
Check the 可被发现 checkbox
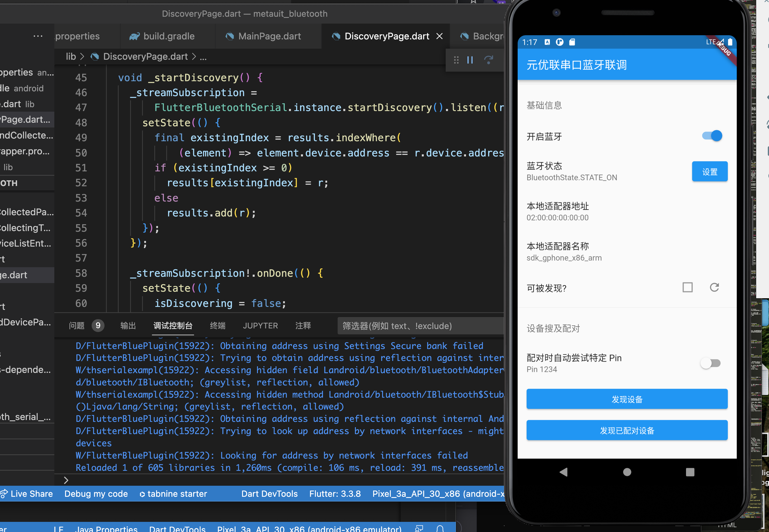[687, 287]
